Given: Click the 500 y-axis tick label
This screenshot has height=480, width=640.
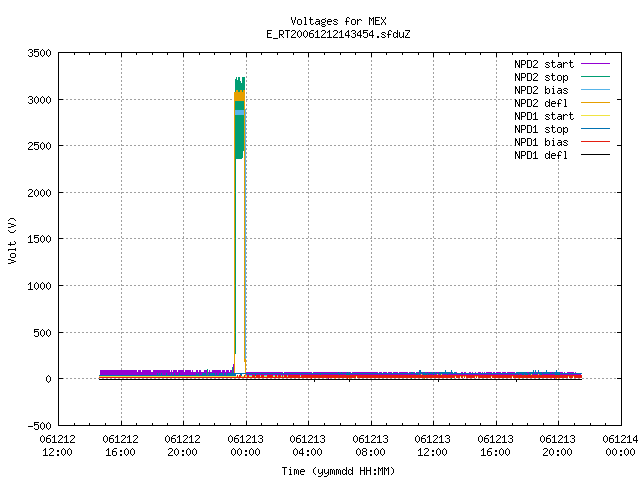Looking at the screenshot, I should 42,333.
